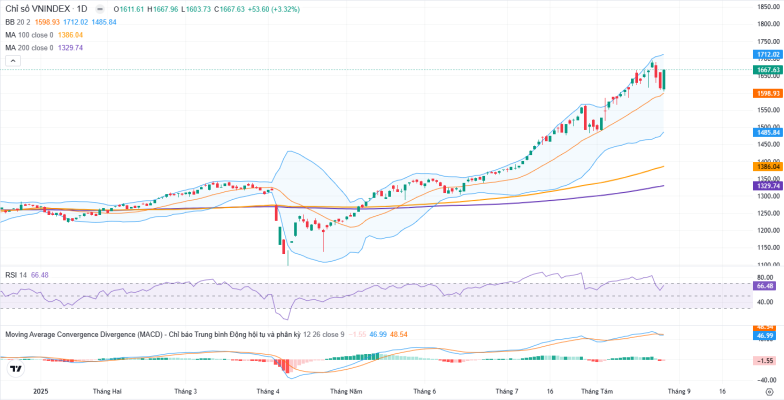Click the TradingView logo
Image resolution: width=784 pixels, height=400 pixels.
coord(16,369)
